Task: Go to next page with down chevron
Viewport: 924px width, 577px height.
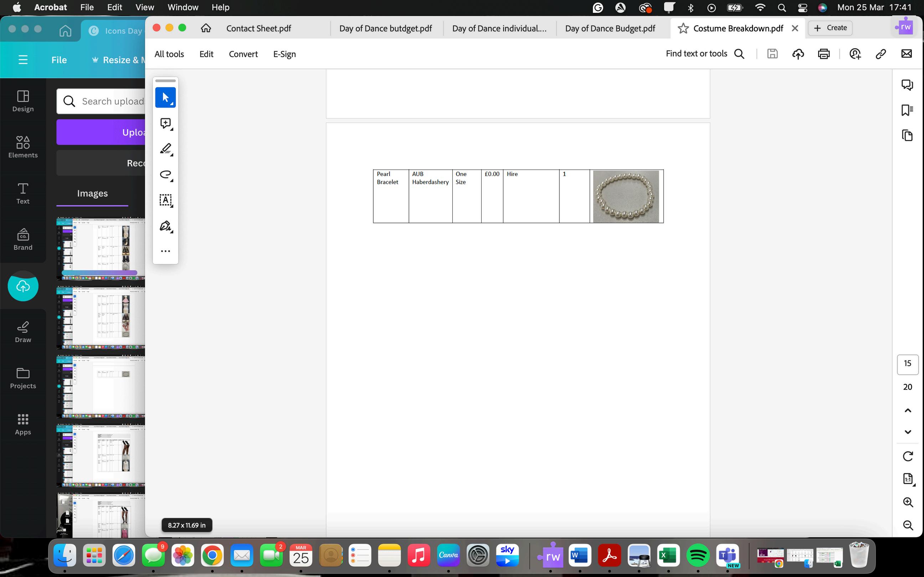Action: click(908, 432)
